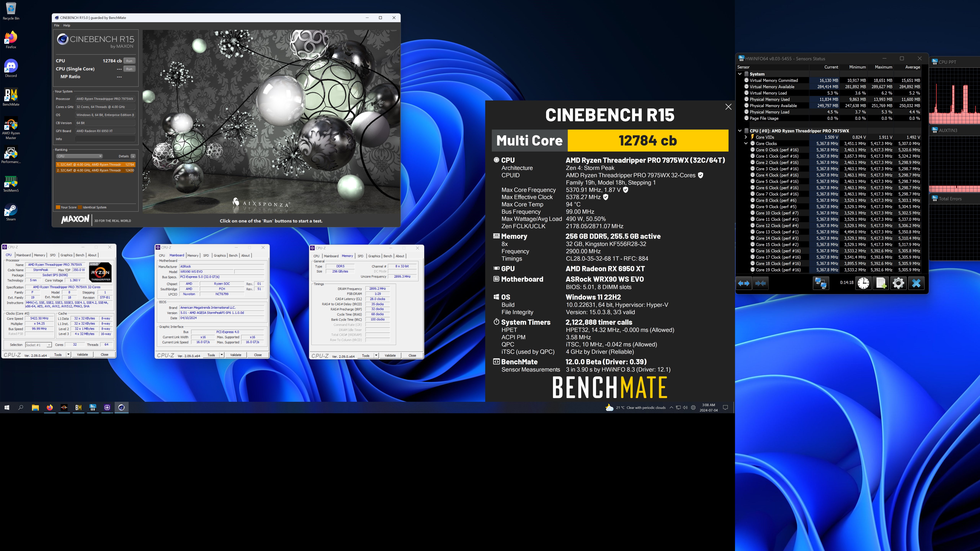980x551 pixels.
Task: Open the taskbar search icon
Action: click(21, 407)
